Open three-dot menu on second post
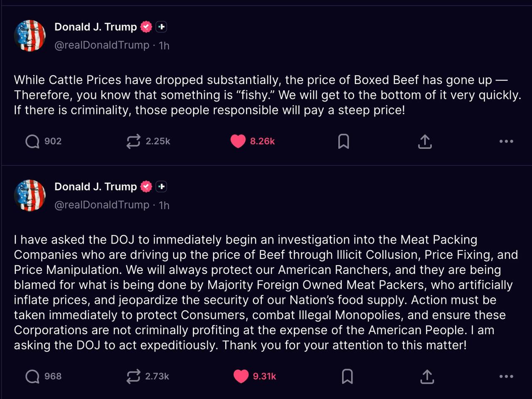Viewport: 532px width, 399px height. pyautogui.click(x=506, y=377)
